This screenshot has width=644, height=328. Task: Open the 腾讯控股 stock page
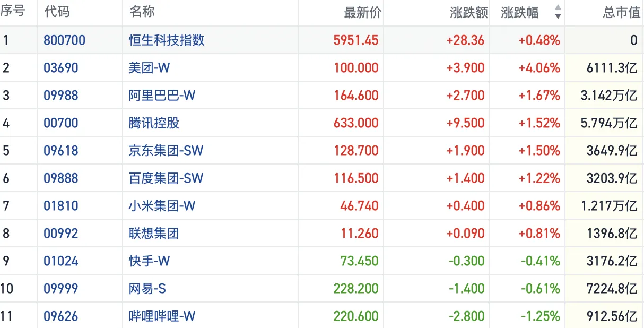coord(154,123)
